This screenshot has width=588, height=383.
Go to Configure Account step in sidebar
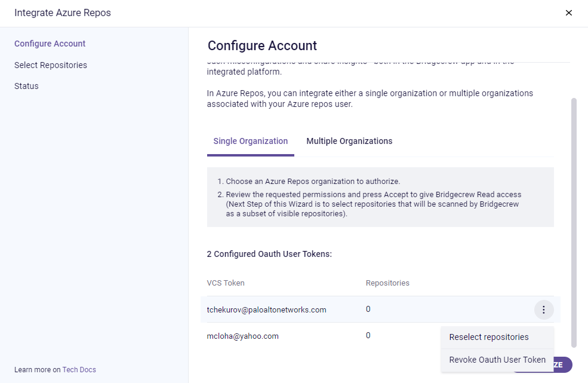point(50,44)
